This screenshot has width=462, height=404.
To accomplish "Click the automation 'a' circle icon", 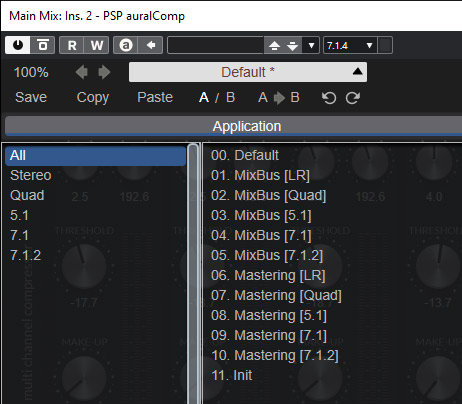I will [126, 45].
